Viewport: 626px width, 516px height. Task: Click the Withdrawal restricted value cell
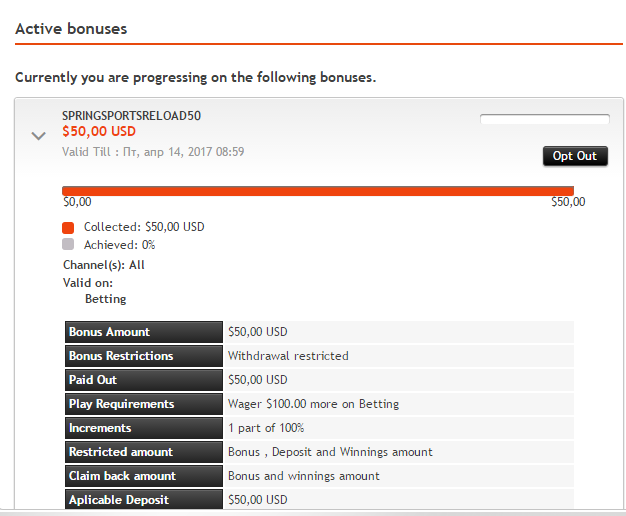point(399,356)
